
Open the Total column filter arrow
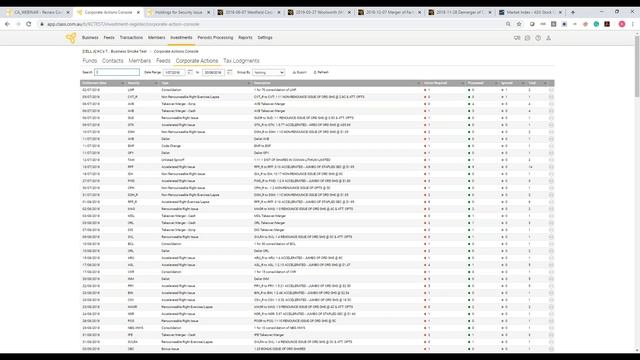(545, 83)
